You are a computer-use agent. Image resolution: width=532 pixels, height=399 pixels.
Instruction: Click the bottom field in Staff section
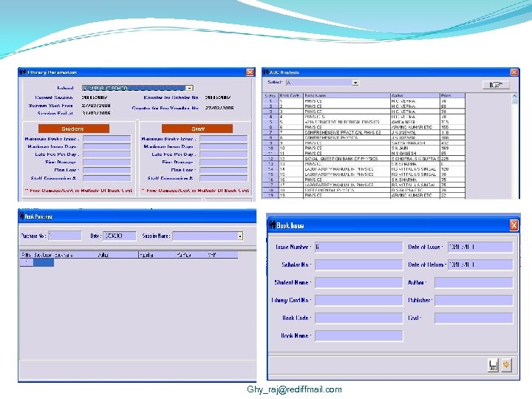click(224, 178)
